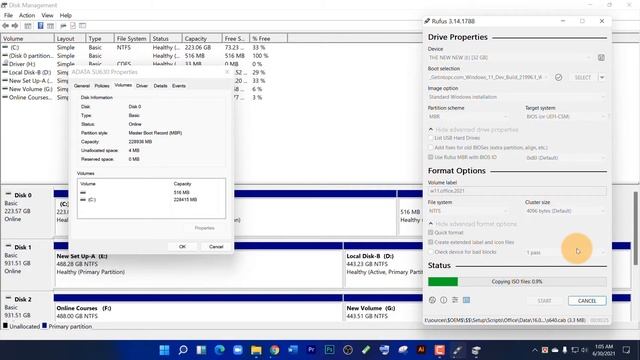Screen dimensions: 640x360
Task: Open File Explorer from taskbar
Action: point(256,350)
